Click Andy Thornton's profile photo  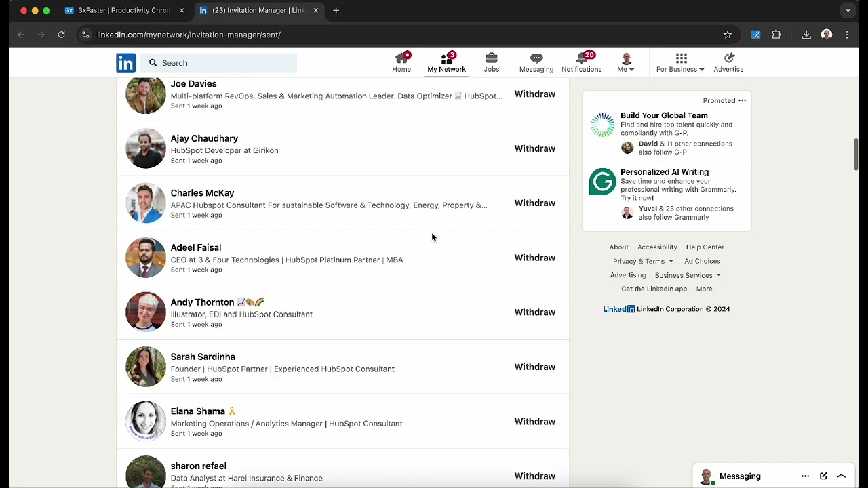[x=145, y=312]
